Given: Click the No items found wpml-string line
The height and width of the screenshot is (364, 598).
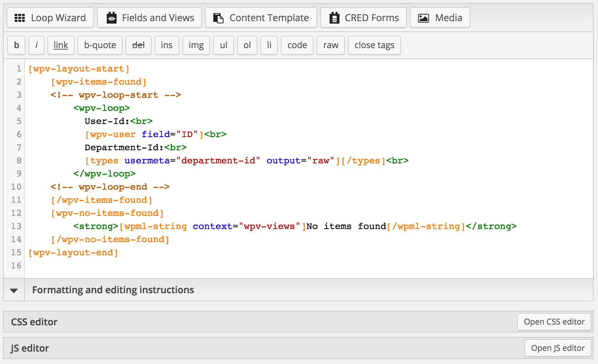Looking at the screenshot, I should 295,226.
